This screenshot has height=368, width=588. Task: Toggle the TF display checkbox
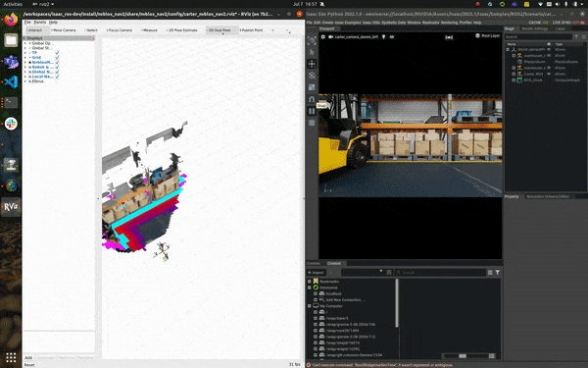pyautogui.click(x=57, y=53)
